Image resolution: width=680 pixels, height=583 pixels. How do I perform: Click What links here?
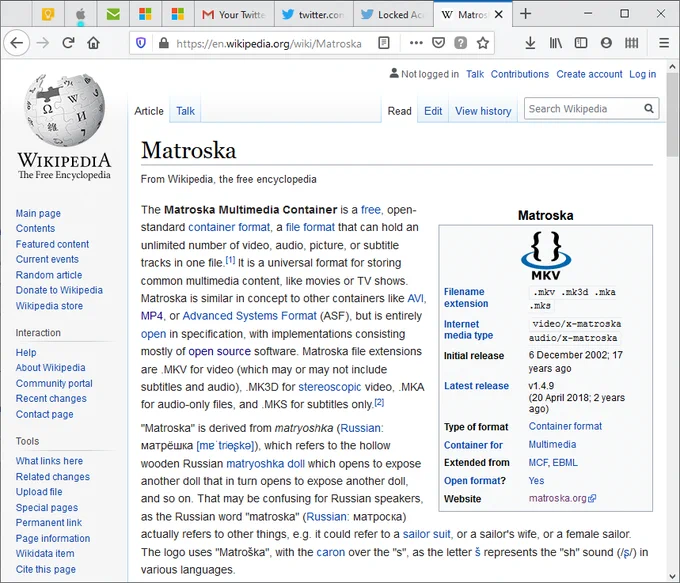tap(49, 461)
